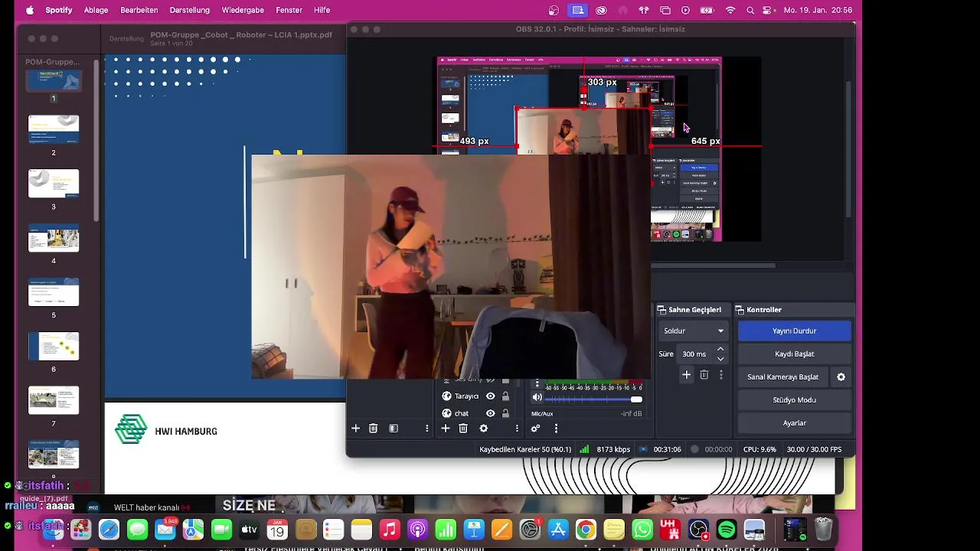Image resolution: width=980 pixels, height=551 pixels.
Task: Select the chat source row
Action: point(475,413)
